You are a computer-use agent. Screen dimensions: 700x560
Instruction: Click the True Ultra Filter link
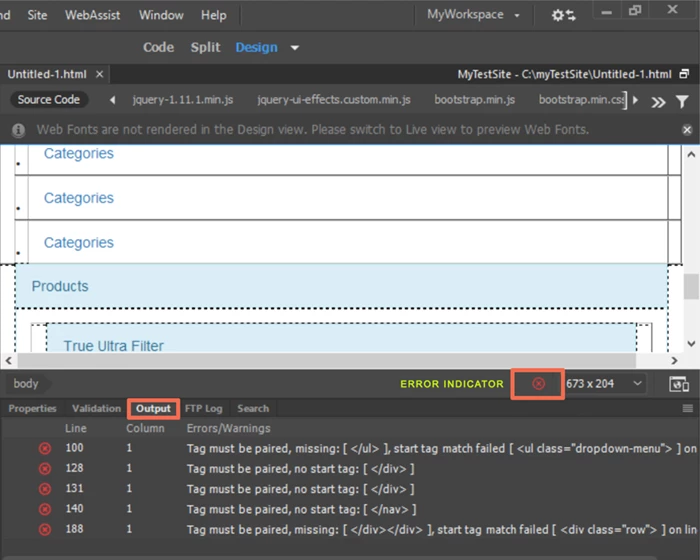click(x=113, y=346)
